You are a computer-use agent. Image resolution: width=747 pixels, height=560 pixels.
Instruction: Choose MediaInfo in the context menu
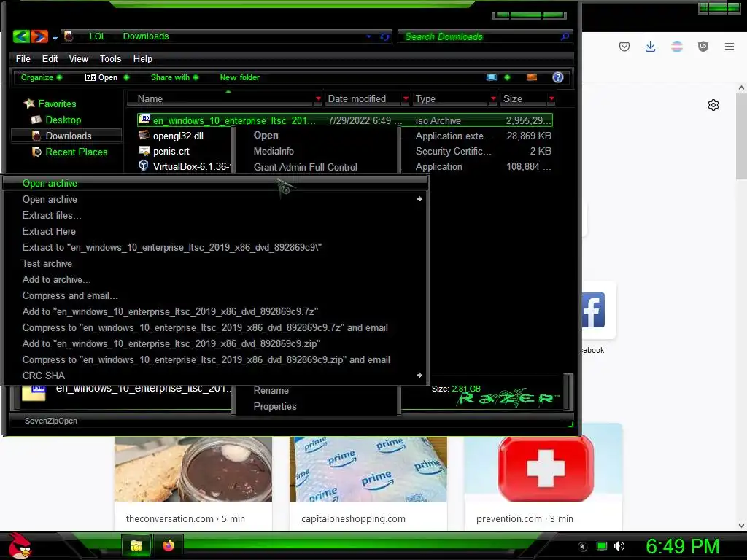point(274,151)
